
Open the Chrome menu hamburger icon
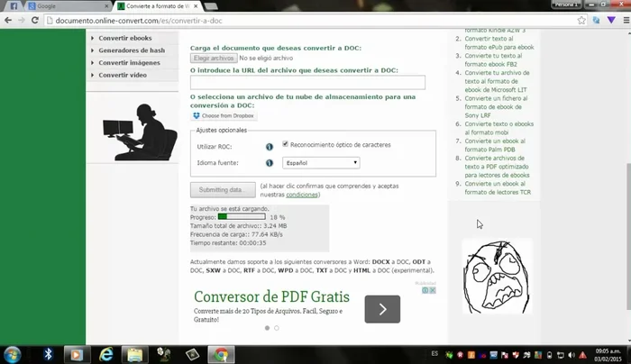pyautogui.click(x=626, y=20)
